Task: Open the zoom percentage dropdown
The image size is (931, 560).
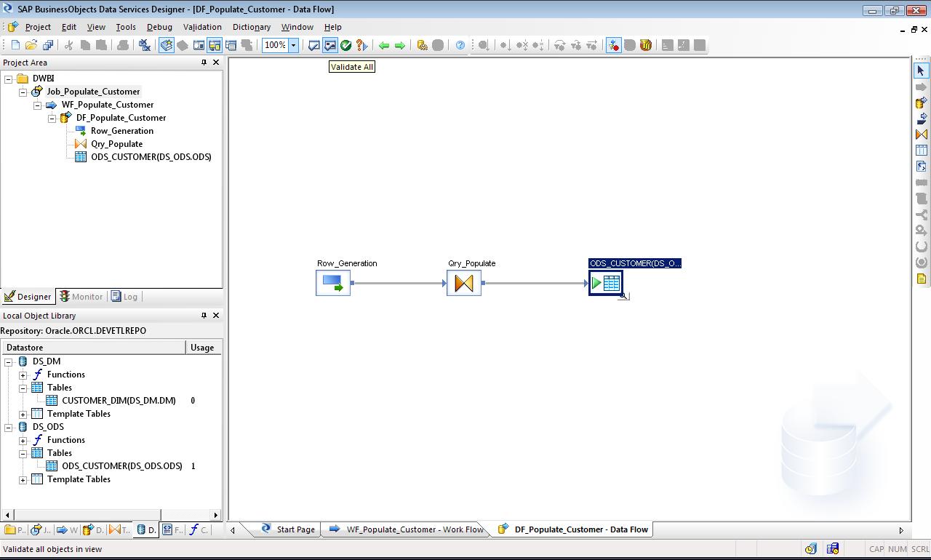Action: click(x=293, y=45)
